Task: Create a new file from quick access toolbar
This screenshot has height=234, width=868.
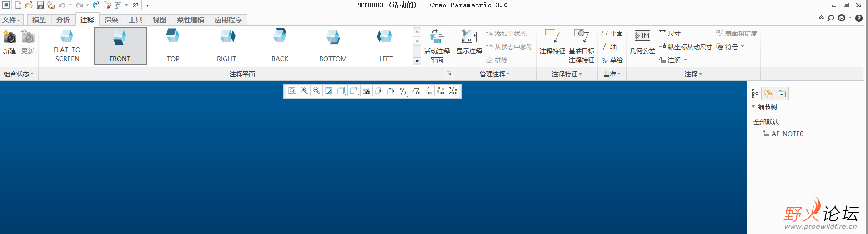Action: point(18,5)
